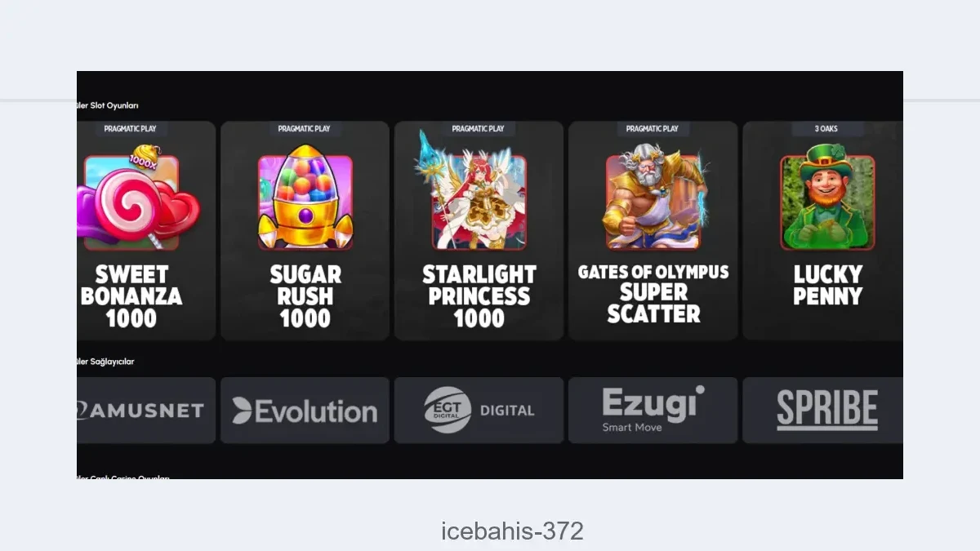Click the Pragmatic Play tag above Sugar Rush
The image size is (980, 551).
[x=305, y=129]
